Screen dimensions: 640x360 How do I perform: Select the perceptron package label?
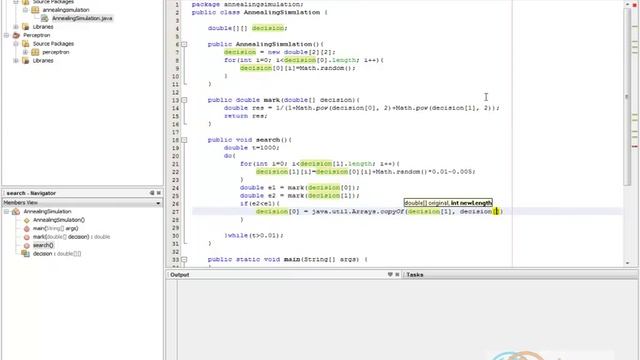click(x=56, y=52)
